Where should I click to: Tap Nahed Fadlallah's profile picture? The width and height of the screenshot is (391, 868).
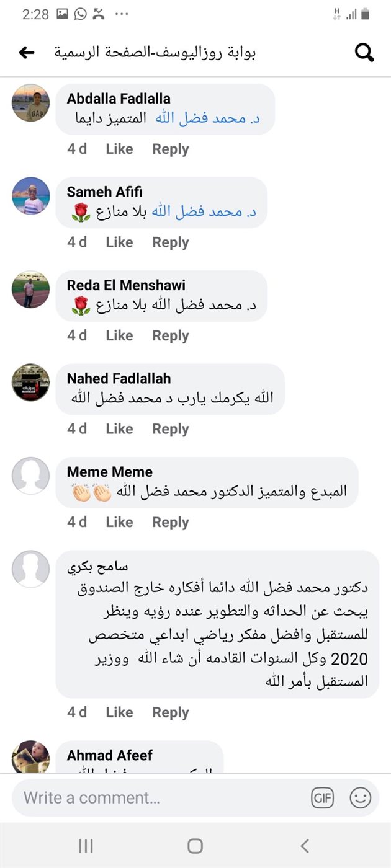pos(30,383)
